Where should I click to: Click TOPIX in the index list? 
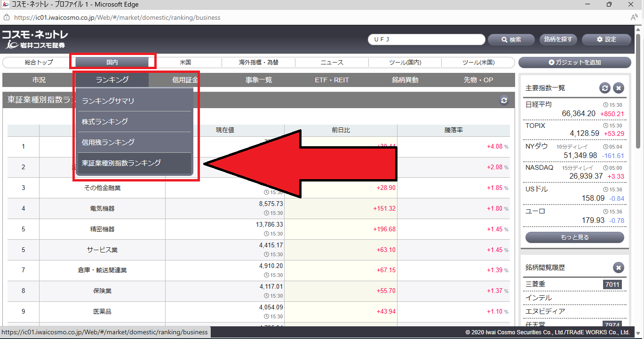[535, 126]
